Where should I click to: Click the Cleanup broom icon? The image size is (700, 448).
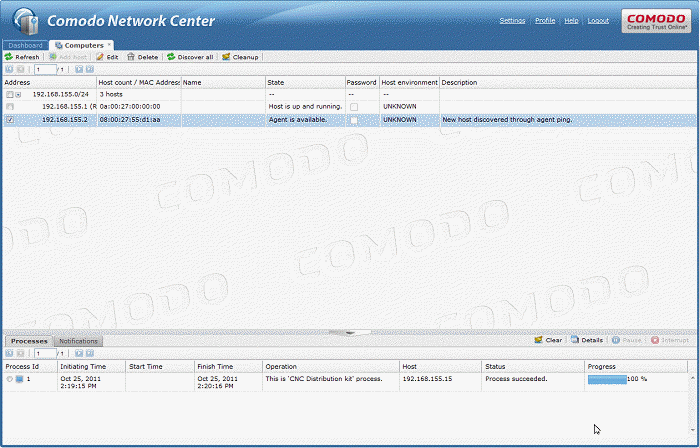click(226, 57)
